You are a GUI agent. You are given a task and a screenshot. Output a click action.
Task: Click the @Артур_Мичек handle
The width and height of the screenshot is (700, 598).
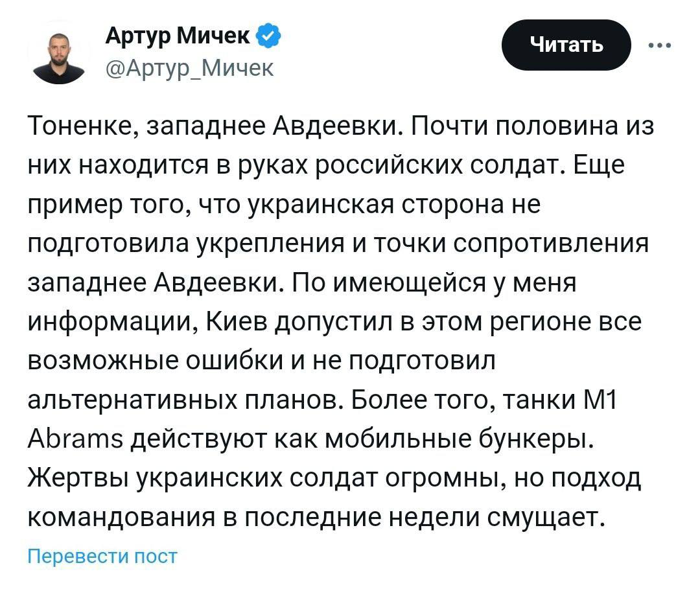[190, 68]
